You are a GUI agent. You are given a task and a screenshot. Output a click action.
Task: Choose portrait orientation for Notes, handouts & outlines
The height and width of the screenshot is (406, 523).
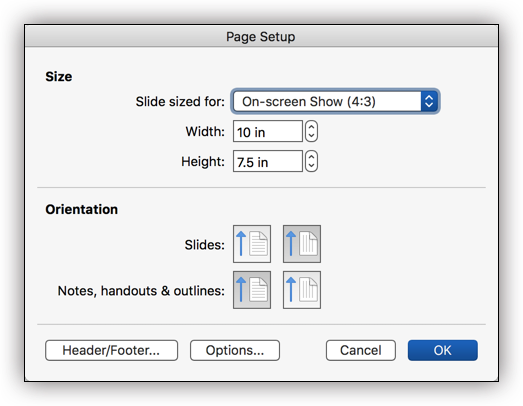click(x=252, y=290)
